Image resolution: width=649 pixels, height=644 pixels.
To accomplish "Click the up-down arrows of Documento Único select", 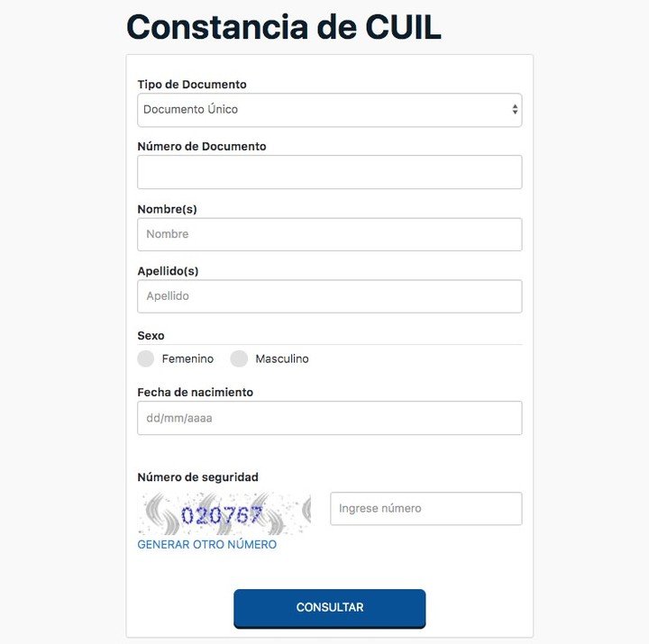I will point(515,109).
